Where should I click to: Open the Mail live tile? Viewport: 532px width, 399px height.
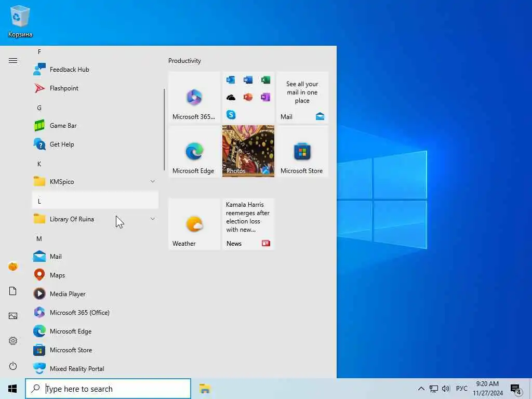tap(302, 97)
